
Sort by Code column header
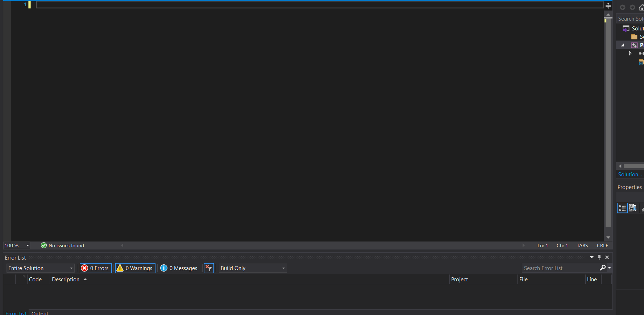pos(36,279)
